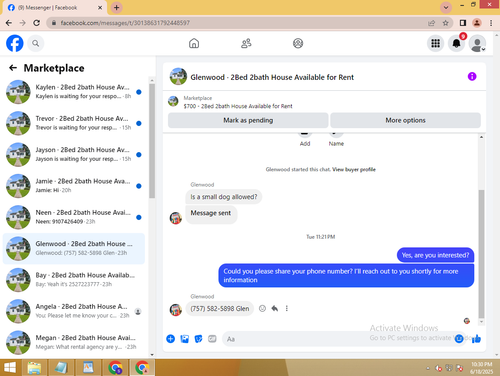Click Mark as pending button
Image resolution: width=500 pixels, height=376 pixels.
(248, 120)
